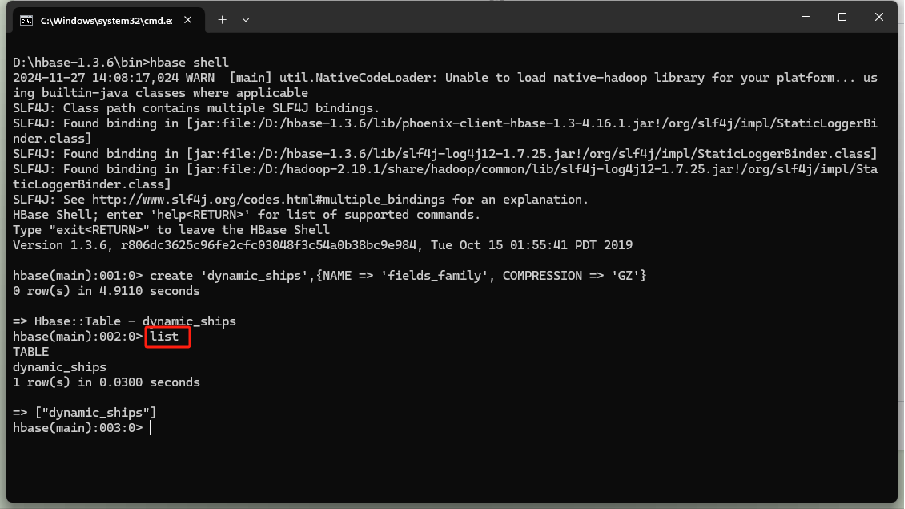This screenshot has height=509, width=905.
Task: Click empty title bar area beside tabs
Action: [519, 18]
